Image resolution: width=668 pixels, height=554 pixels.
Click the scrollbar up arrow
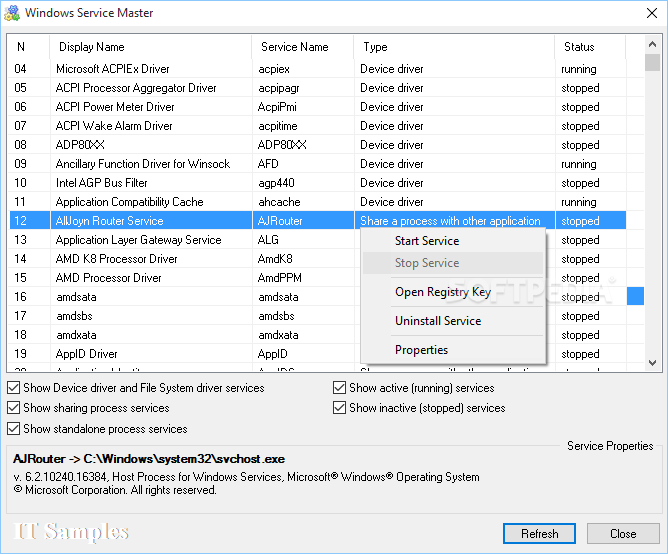(652, 44)
